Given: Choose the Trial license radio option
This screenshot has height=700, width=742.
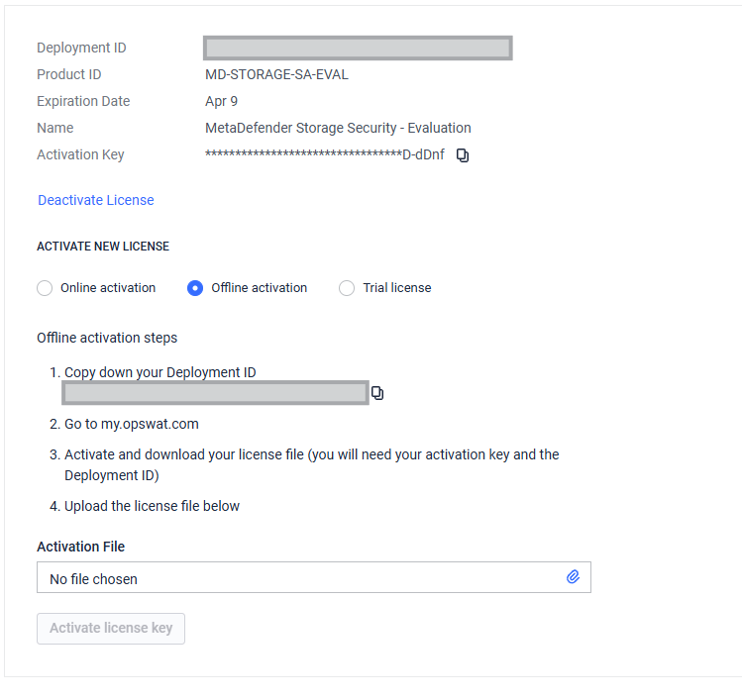Looking at the screenshot, I should (x=347, y=288).
